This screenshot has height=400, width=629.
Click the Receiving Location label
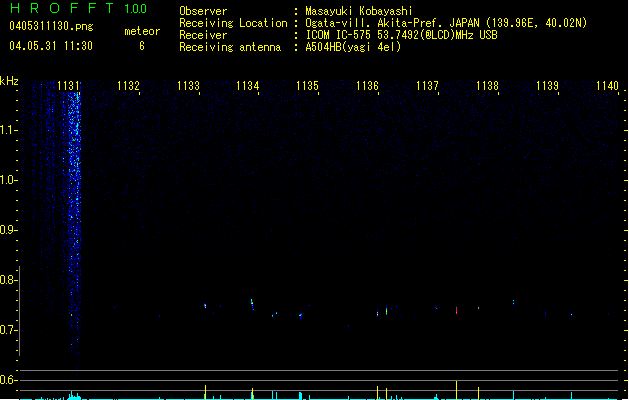pos(233,23)
